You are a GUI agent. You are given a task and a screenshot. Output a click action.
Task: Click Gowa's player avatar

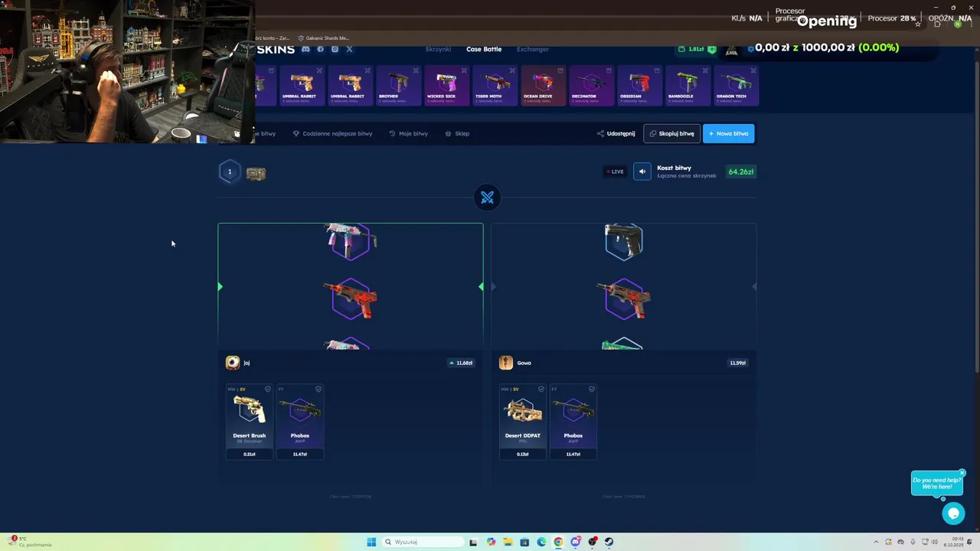click(x=506, y=363)
